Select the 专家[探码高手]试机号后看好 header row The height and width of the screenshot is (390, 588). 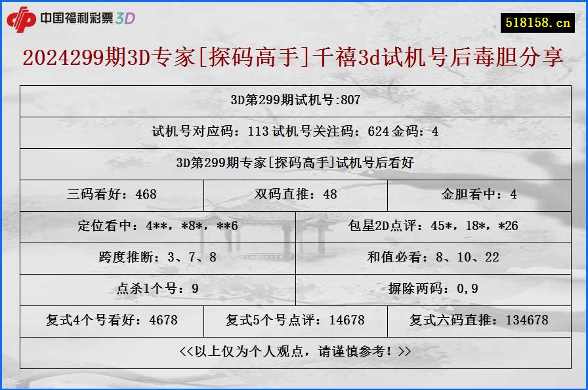294,163
